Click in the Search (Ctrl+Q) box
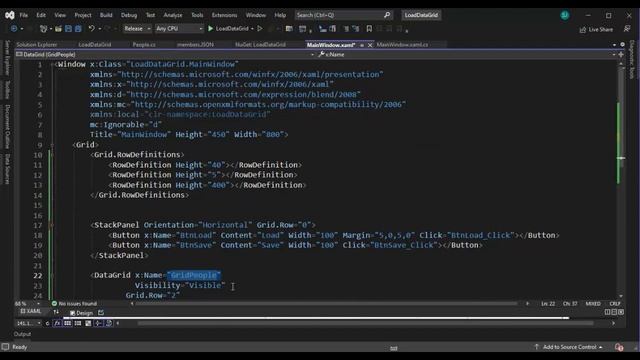The width and height of the screenshot is (640, 360). point(344,15)
